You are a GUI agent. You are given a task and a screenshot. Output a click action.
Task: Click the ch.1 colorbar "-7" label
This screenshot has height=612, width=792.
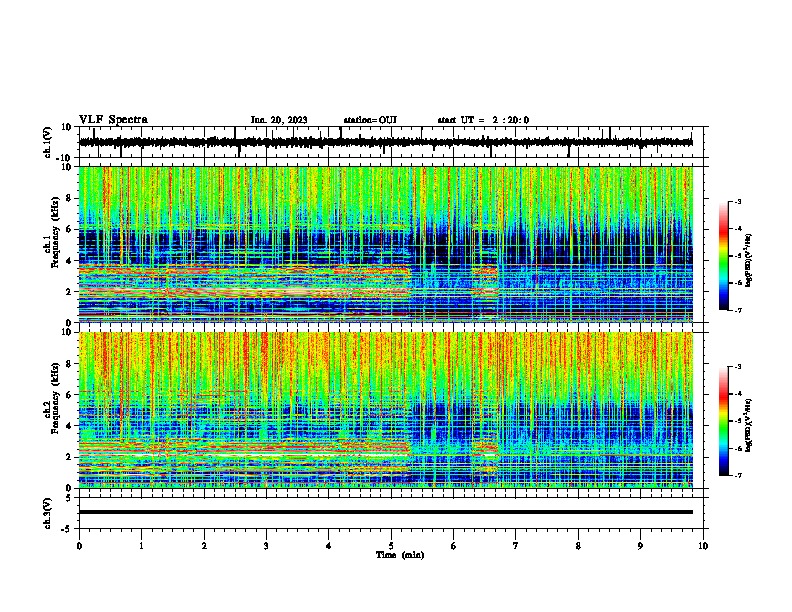737,310
